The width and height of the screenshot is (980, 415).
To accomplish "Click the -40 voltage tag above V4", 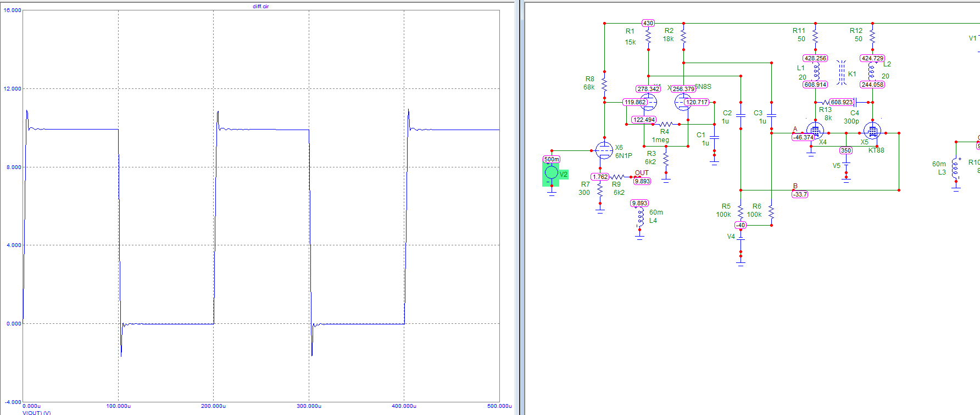I will pyautogui.click(x=740, y=225).
